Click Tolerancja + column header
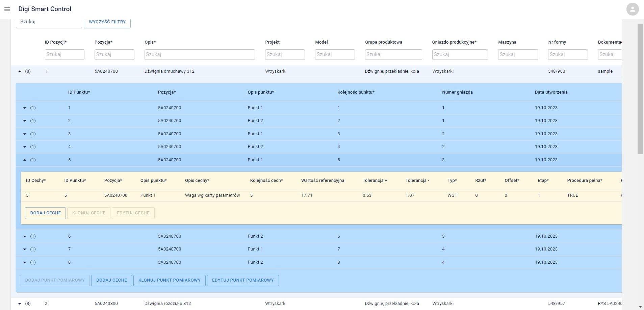Screen dimensions: 644x310 pyautogui.click(x=375, y=181)
